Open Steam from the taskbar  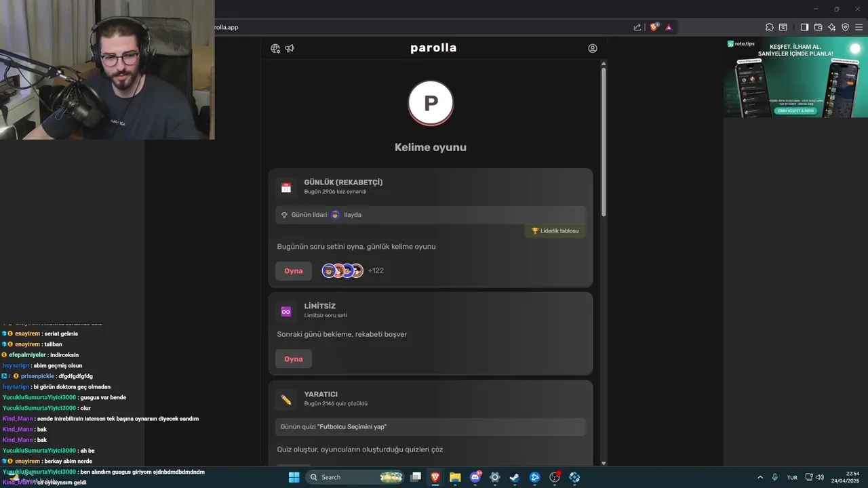coord(515,477)
